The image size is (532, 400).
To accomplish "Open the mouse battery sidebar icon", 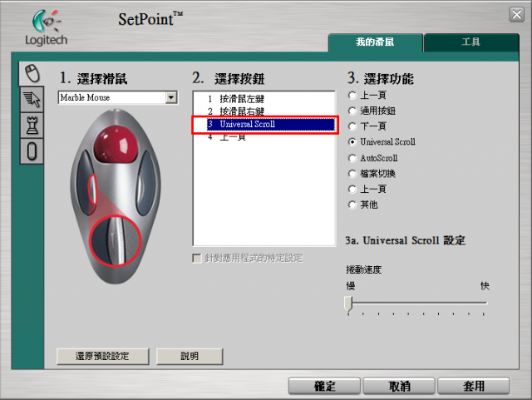I will click(32, 151).
